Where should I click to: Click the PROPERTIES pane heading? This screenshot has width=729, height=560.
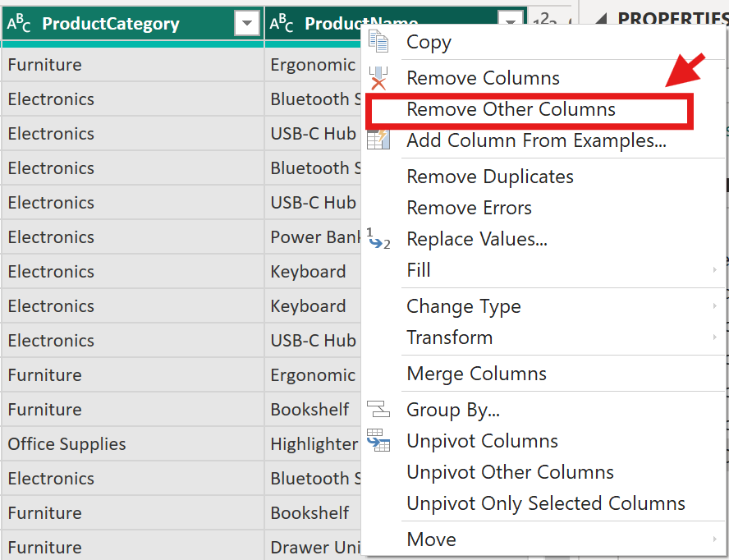672,19
